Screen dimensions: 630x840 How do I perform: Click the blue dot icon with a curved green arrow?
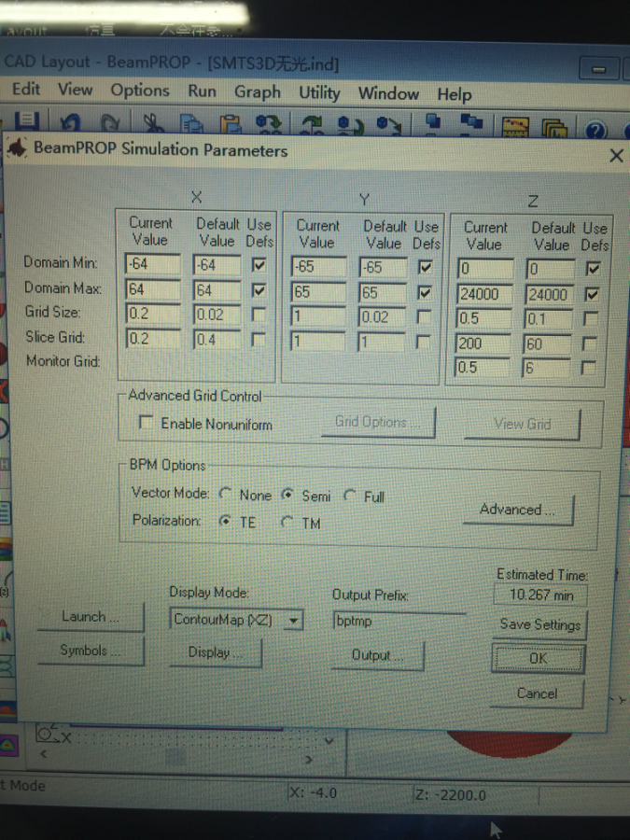click(351, 126)
